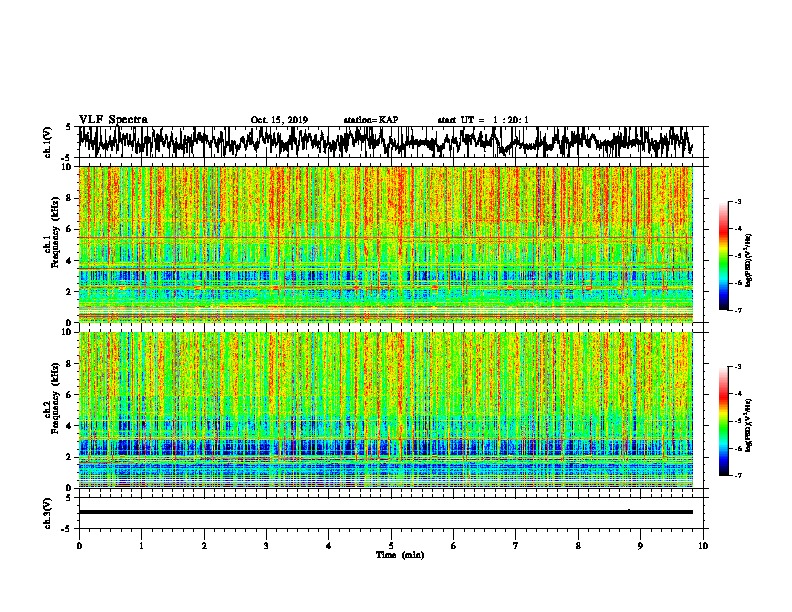Click the time axis tick label "1"
The width and height of the screenshot is (792, 612).
[141, 546]
